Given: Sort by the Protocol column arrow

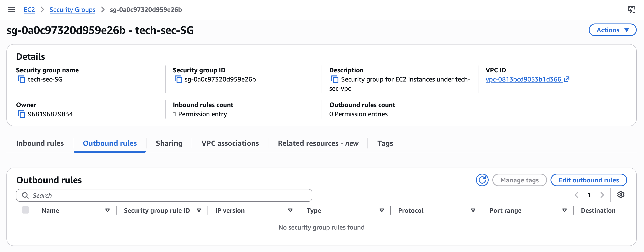Looking at the screenshot, I should [x=473, y=210].
